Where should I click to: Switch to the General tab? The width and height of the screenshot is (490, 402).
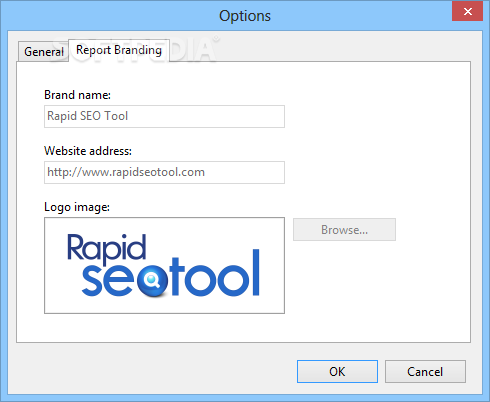pyautogui.click(x=43, y=52)
